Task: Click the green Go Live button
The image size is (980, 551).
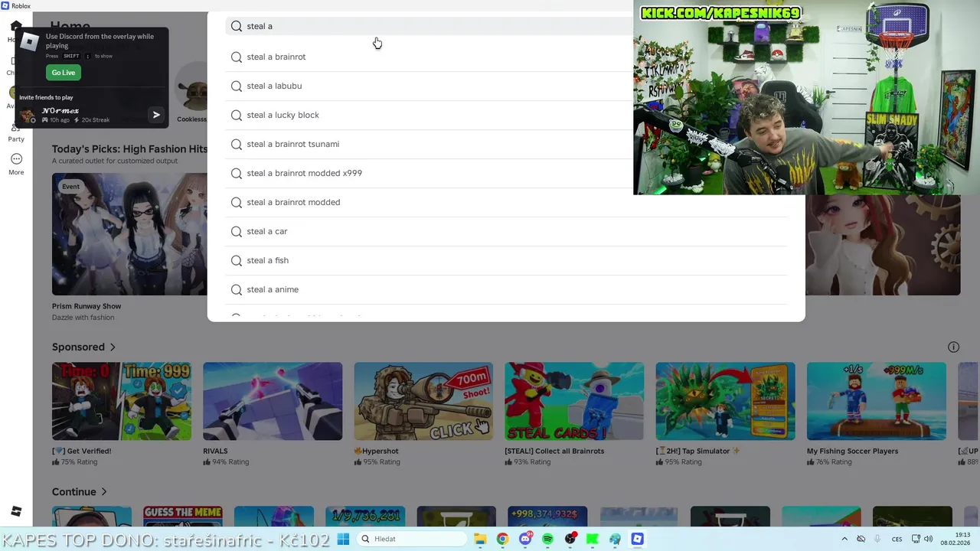Action: pyautogui.click(x=64, y=73)
